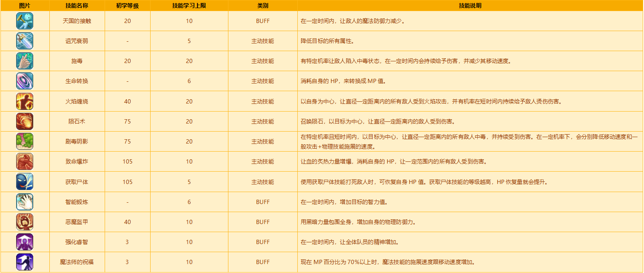The image size is (644, 273).
Task: Click the 剧毒阴影 poison cloud icon
Action: click(25, 141)
